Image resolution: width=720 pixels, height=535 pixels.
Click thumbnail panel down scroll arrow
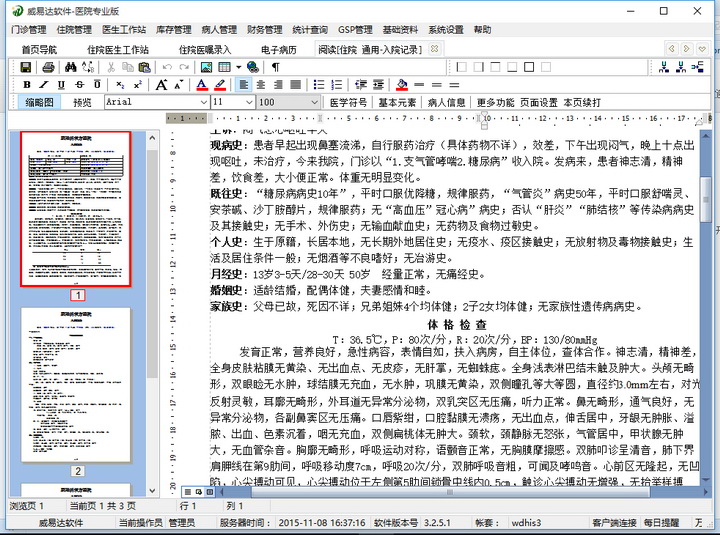click(152, 490)
